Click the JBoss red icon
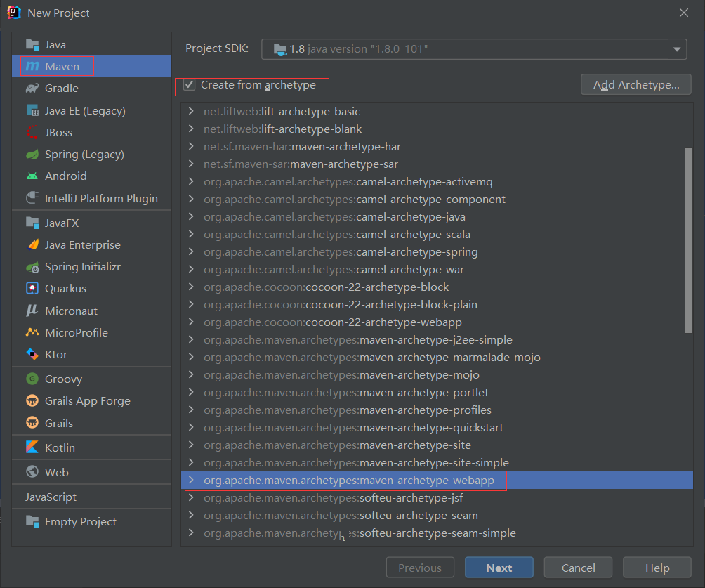 click(x=32, y=132)
